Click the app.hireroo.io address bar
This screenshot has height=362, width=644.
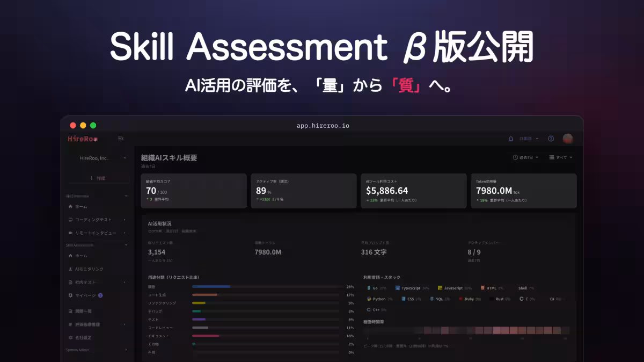coord(323,126)
